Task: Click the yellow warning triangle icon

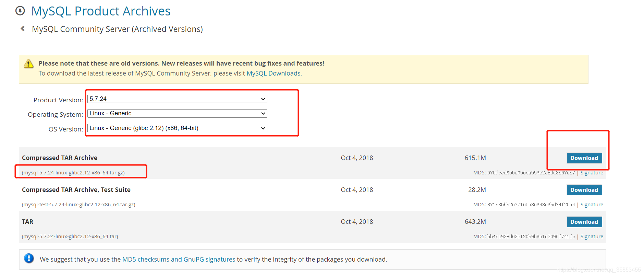Action: pyautogui.click(x=28, y=64)
